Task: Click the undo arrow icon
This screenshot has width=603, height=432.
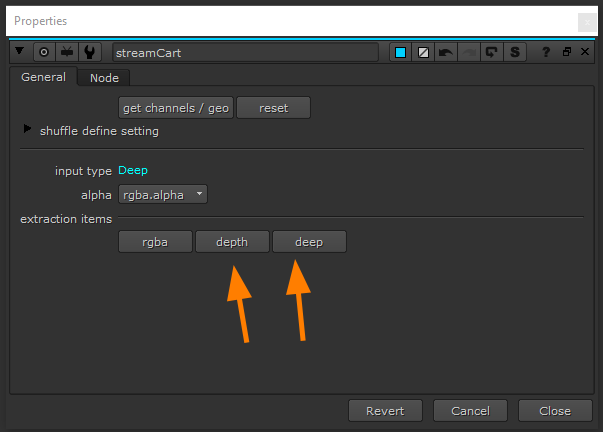Action: point(446,52)
